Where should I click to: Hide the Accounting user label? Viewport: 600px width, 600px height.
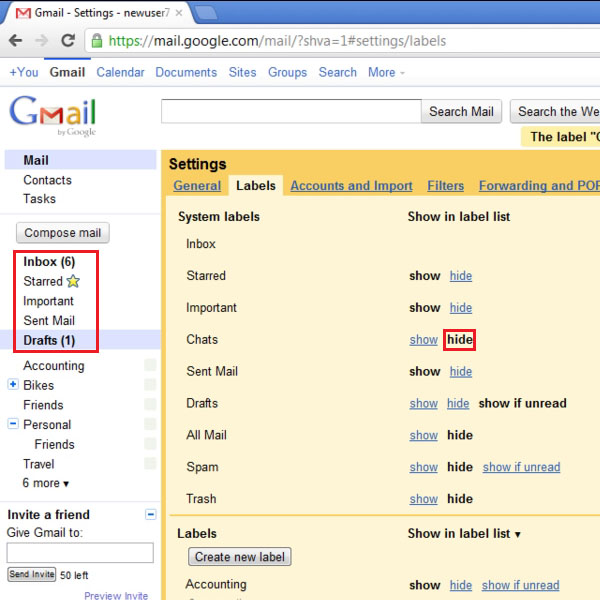(x=461, y=585)
